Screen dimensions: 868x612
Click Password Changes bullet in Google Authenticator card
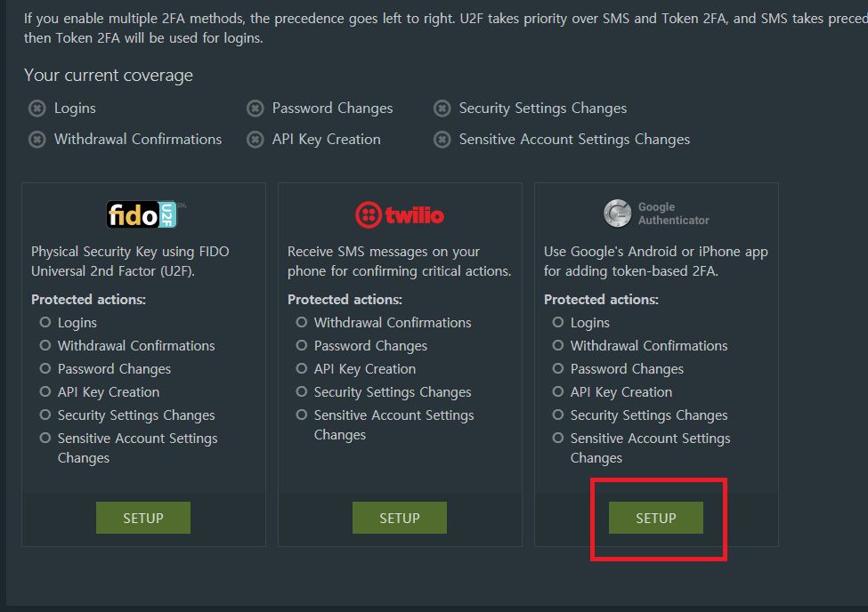(x=558, y=368)
